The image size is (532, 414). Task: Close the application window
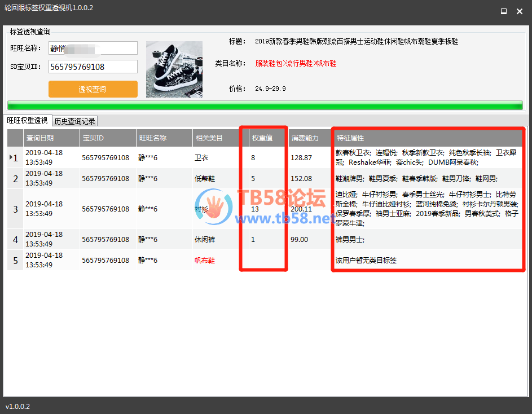(x=519, y=11)
